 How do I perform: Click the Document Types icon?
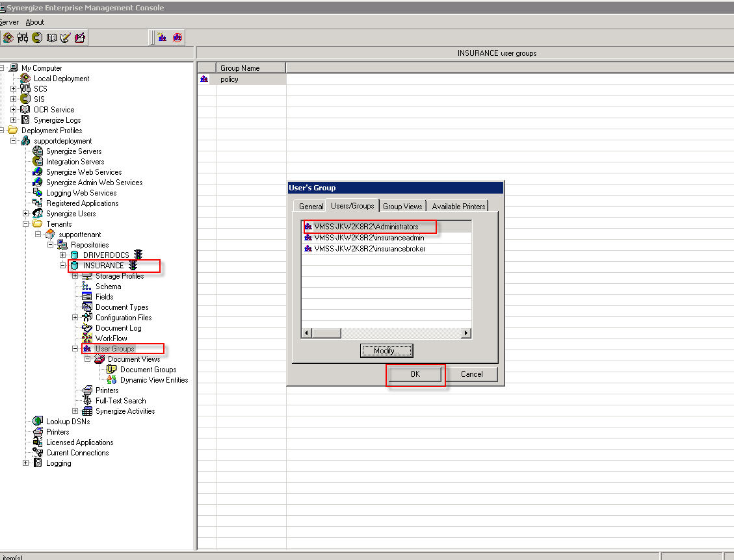coord(86,307)
